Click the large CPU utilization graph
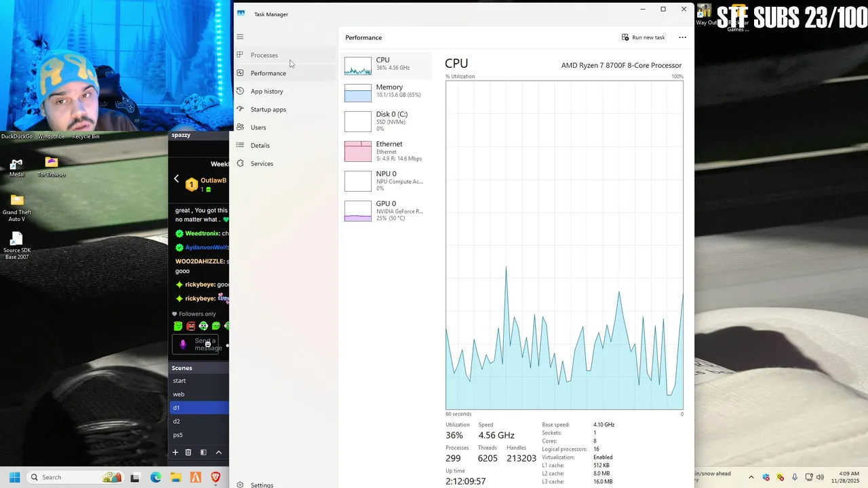The image size is (868, 488). click(x=564, y=245)
